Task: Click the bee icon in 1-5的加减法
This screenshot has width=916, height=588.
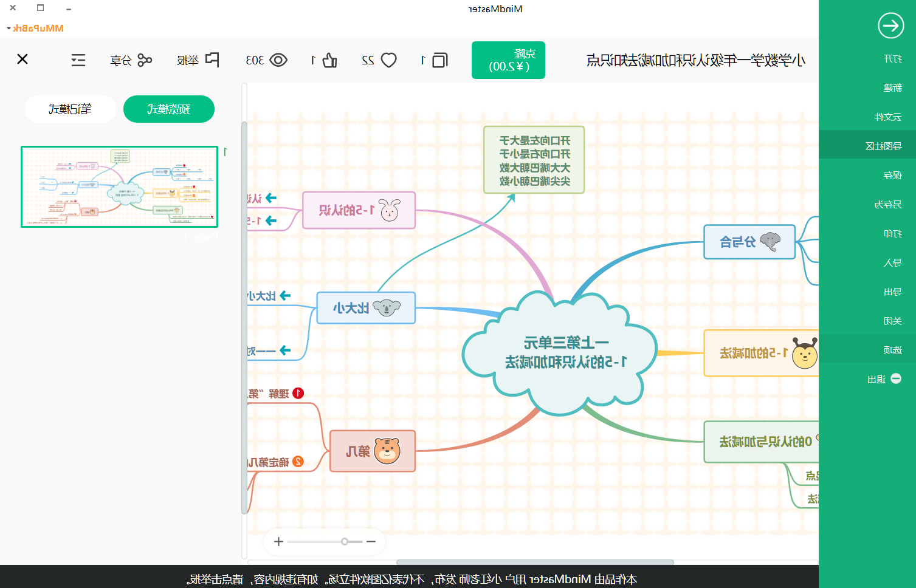Action: pyautogui.click(x=805, y=354)
